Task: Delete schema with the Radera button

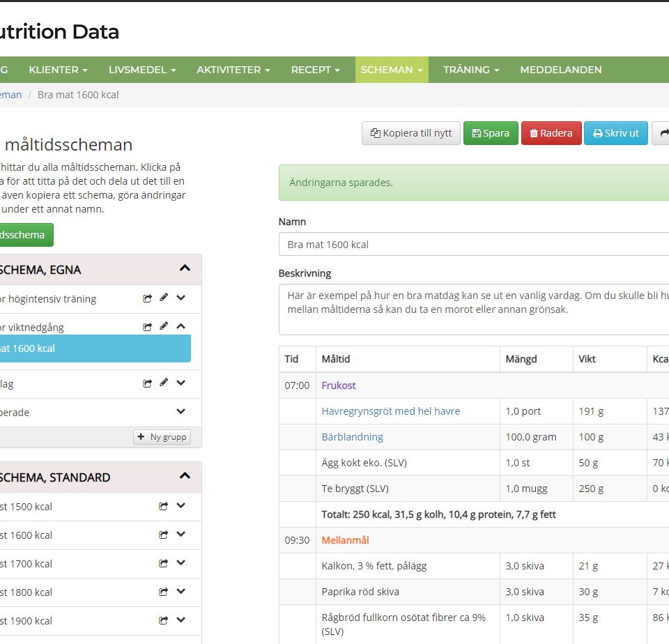Action: pyautogui.click(x=551, y=133)
